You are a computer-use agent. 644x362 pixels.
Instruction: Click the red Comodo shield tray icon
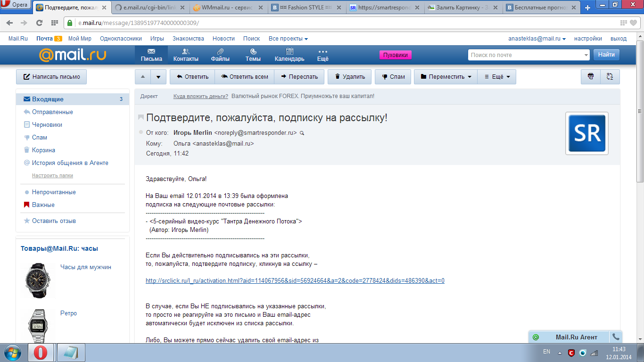571,352
